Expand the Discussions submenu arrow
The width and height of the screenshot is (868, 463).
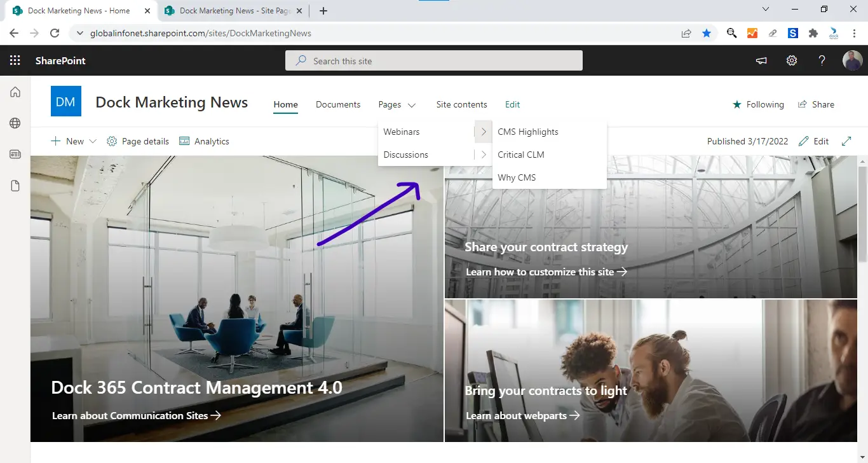tap(484, 155)
